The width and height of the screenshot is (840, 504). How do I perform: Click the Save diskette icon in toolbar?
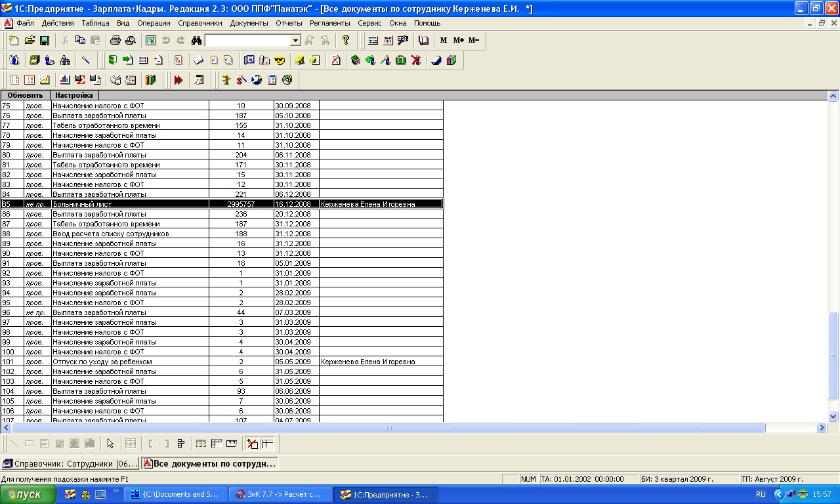[x=45, y=41]
